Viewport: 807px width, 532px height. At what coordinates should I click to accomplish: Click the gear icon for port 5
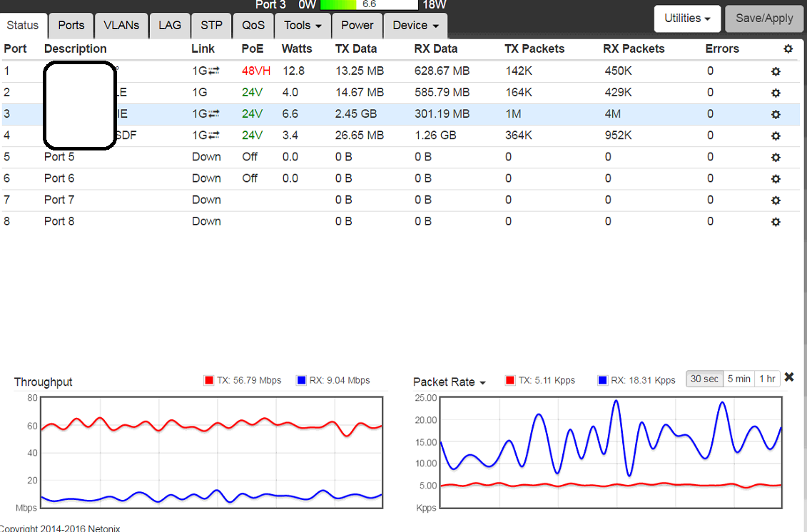[776, 157]
